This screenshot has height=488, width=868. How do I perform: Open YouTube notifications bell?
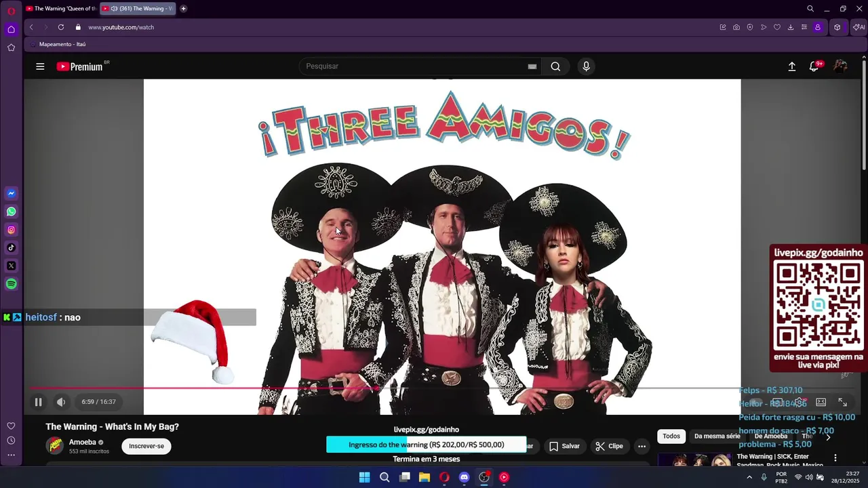click(814, 66)
